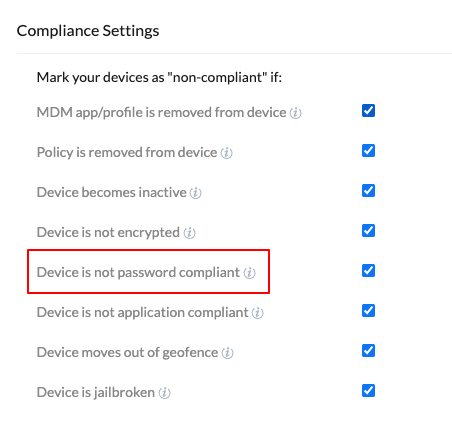Screen dimensions: 452x429
Task: Disable Device moves out of geofence checkbox
Action: pos(368,351)
